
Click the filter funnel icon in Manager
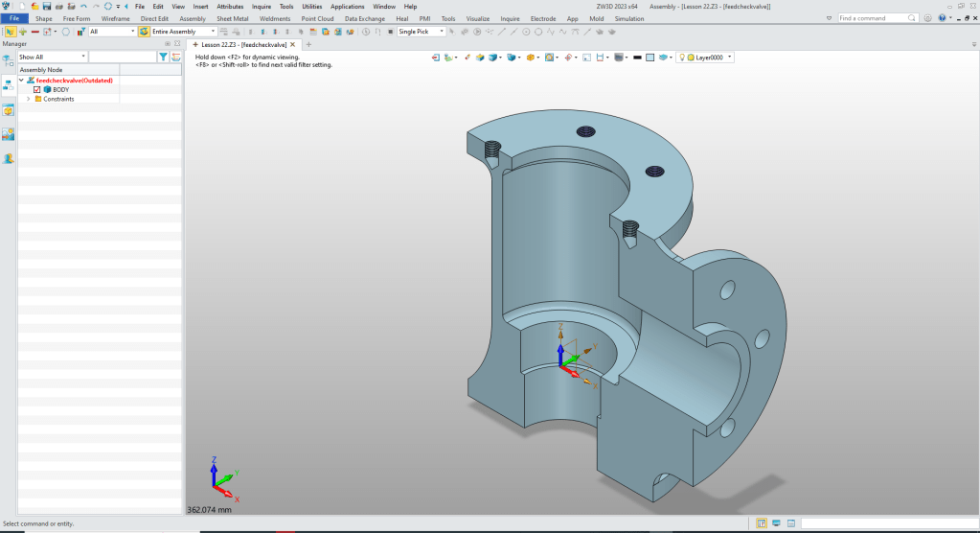164,58
